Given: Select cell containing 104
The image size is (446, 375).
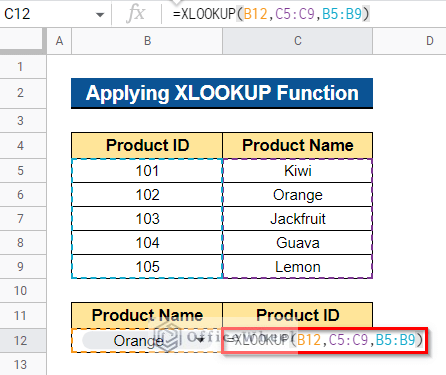Looking at the screenshot, I should (x=147, y=243).
